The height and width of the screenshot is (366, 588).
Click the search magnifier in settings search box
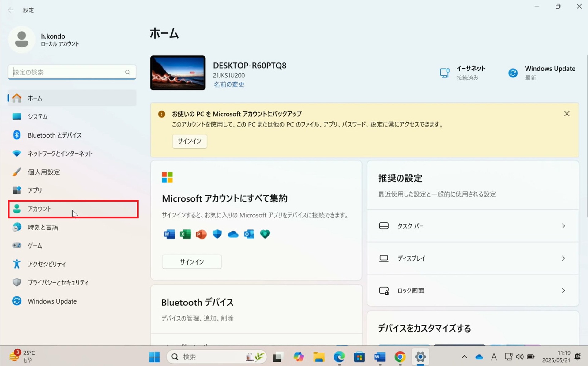click(128, 72)
